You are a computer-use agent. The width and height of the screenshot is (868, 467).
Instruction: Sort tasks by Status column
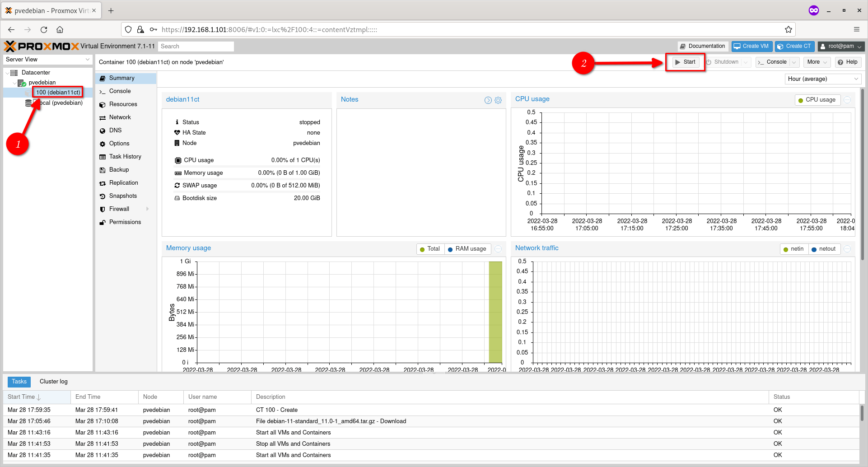point(814,397)
